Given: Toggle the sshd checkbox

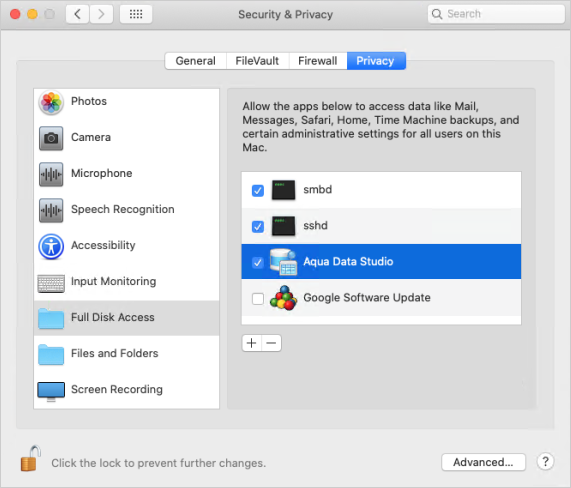Looking at the screenshot, I should point(258,227).
